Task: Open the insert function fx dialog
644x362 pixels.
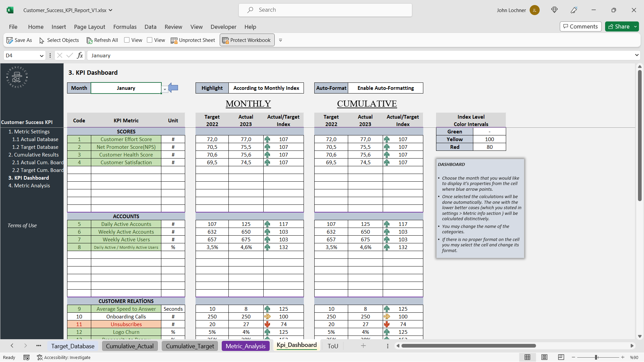Action: click(80, 55)
